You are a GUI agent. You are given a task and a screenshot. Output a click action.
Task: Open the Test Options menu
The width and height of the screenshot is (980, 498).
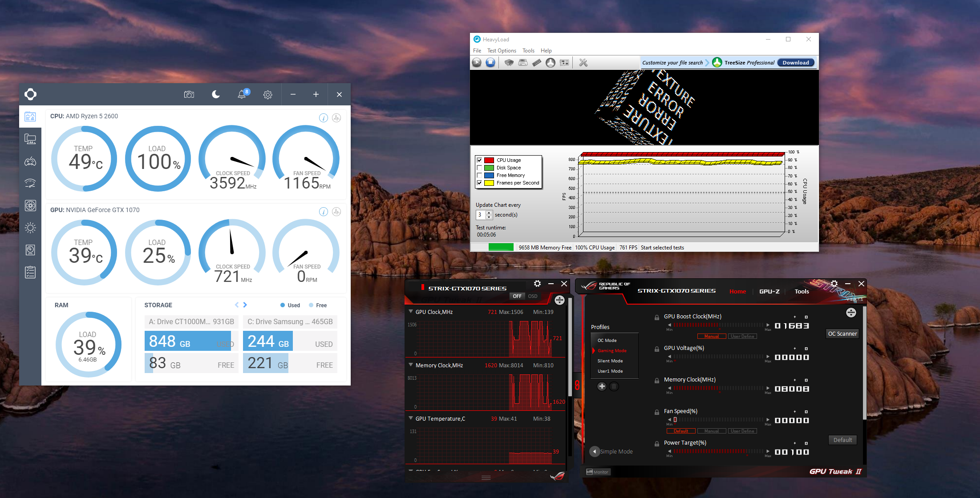point(502,51)
